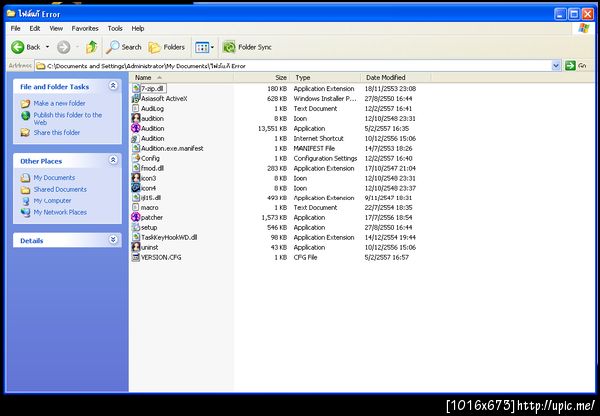Screen dimensions: 600x416
Task: Select Audition.exe.manifest file icon
Action: pos(136,148)
